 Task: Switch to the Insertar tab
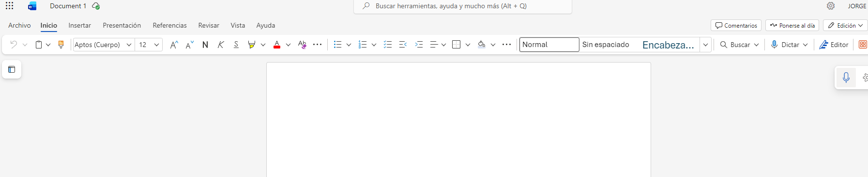tap(80, 25)
